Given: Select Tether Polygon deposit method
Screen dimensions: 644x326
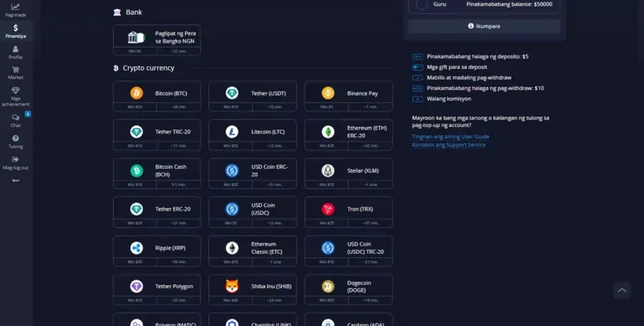Looking at the screenshot, I should coord(156,290).
